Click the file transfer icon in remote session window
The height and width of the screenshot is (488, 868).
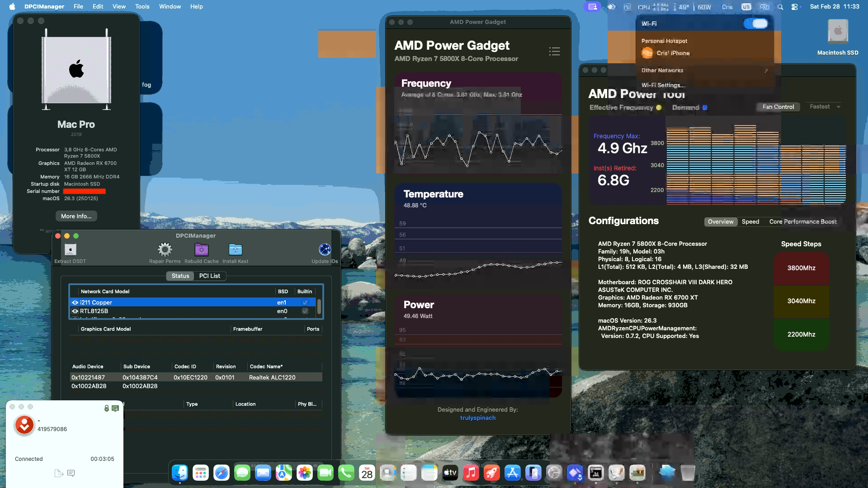(58, 474)
